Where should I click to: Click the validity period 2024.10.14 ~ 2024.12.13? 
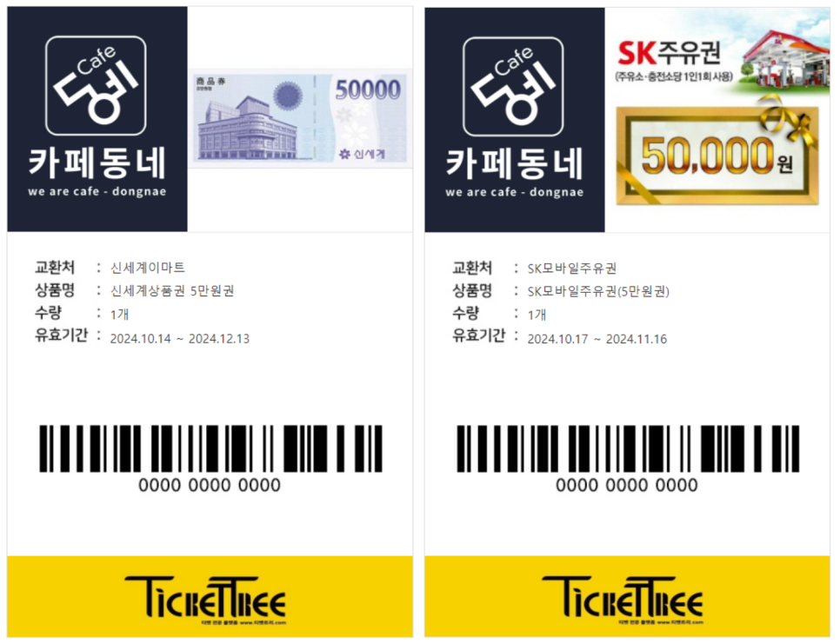coord(179,339)
